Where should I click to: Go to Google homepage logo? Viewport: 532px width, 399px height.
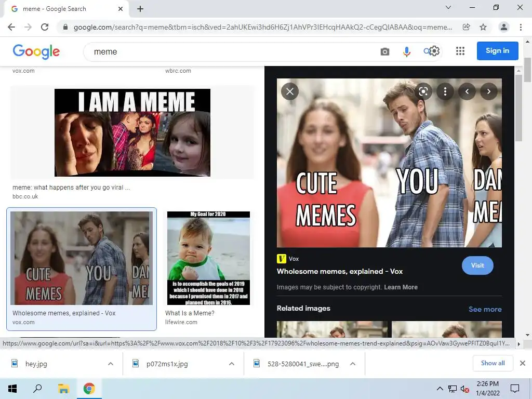[36, 51]
